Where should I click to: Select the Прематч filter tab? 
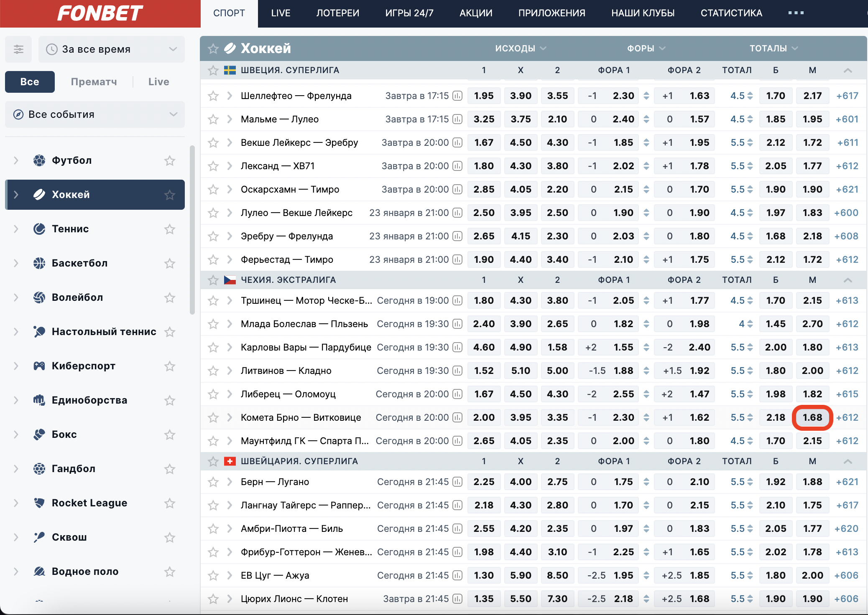coord(94,82)
